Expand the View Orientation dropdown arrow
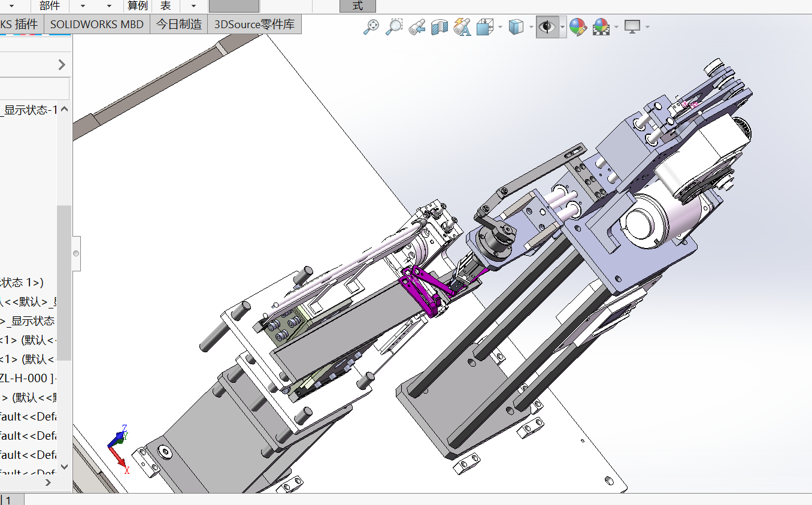This screenshot has width=812, height=505. click(499, 28)
